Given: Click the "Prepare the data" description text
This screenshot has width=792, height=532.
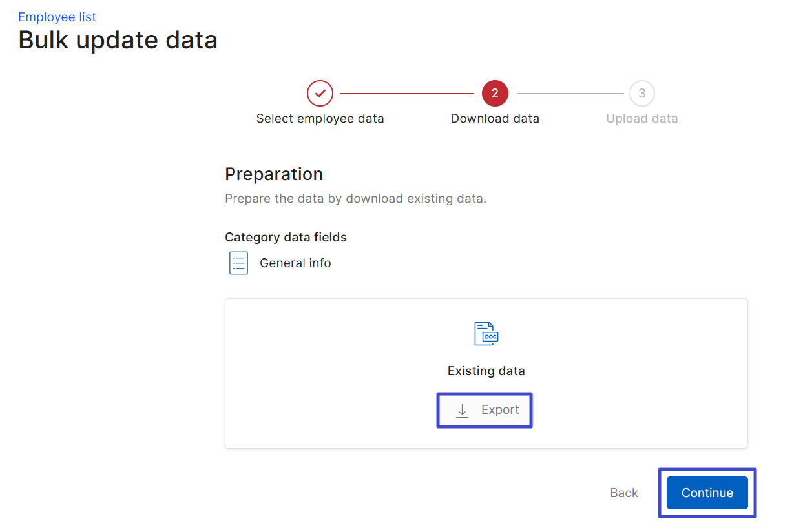Looking at the screenshot, I should tap(355, 199).
